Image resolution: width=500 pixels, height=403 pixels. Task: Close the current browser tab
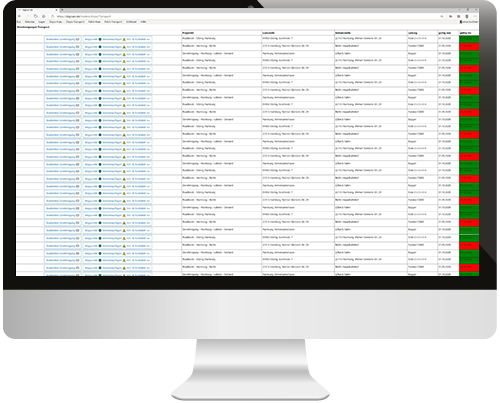57,10
